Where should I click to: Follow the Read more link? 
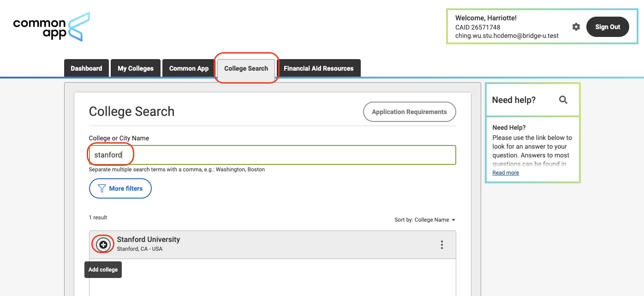[x=506, y=173]
